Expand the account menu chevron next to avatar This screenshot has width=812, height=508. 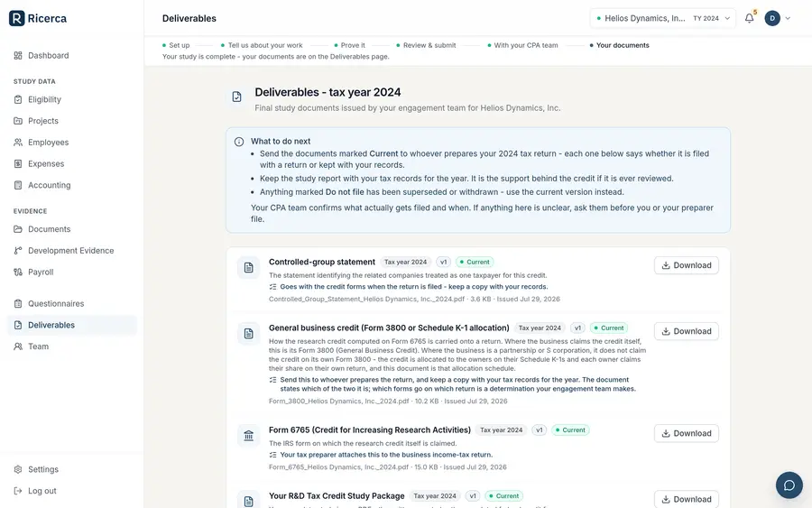788,18
